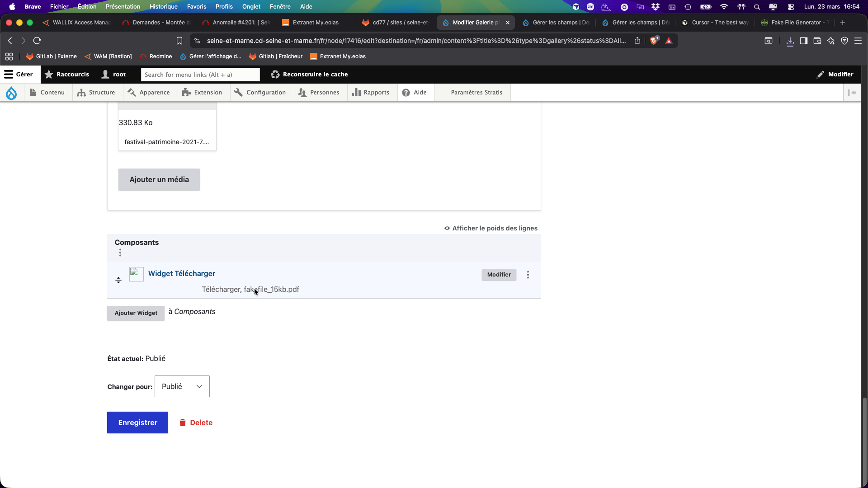
Task: Click the Brave shields lion icon
Action: [x=654, y=41]
